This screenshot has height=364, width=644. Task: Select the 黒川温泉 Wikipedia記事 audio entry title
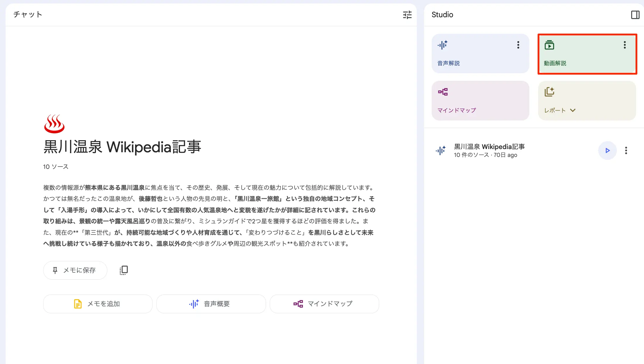pyautogui.click(x=489, y=146)
